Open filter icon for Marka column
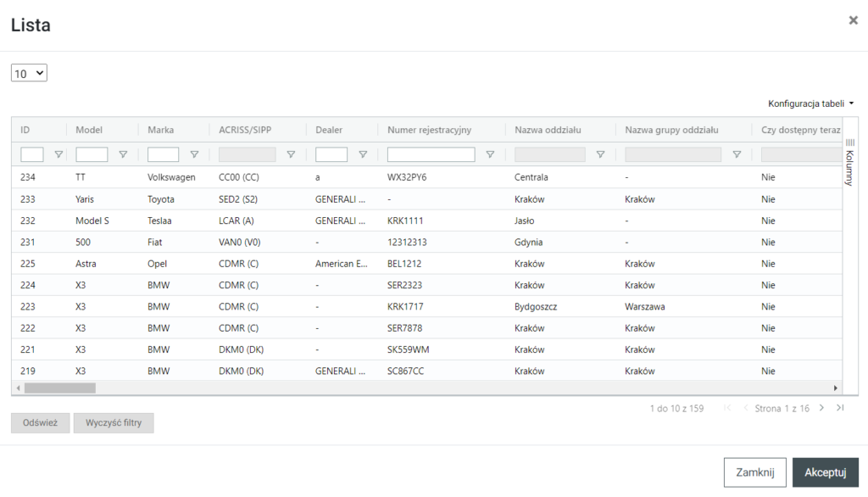The width and height of the screenshot is (868, 497). [194, 154]
